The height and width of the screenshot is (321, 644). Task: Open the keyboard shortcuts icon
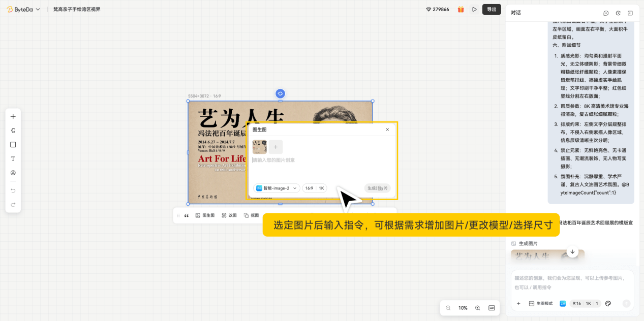[x=492, y=308]
